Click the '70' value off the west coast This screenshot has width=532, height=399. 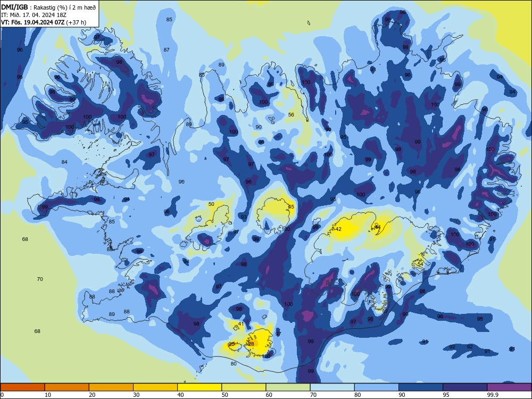click(x=40, y=279)
